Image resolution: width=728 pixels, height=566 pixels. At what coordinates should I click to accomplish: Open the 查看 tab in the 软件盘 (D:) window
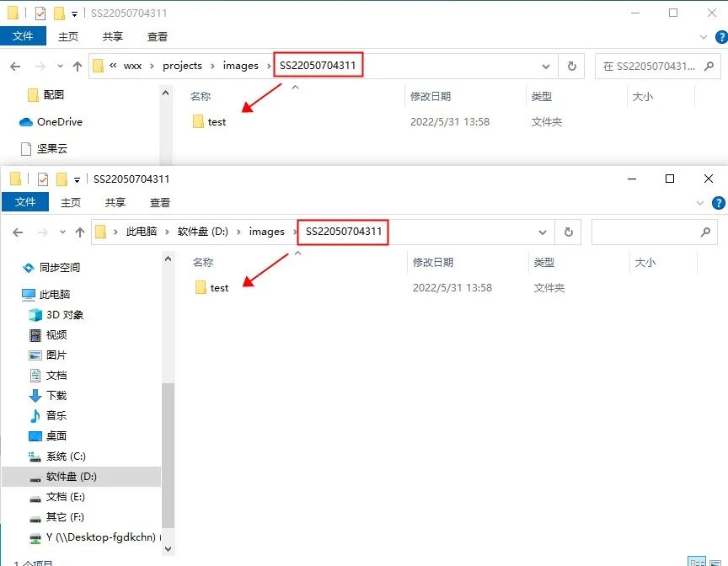point(160,202)
